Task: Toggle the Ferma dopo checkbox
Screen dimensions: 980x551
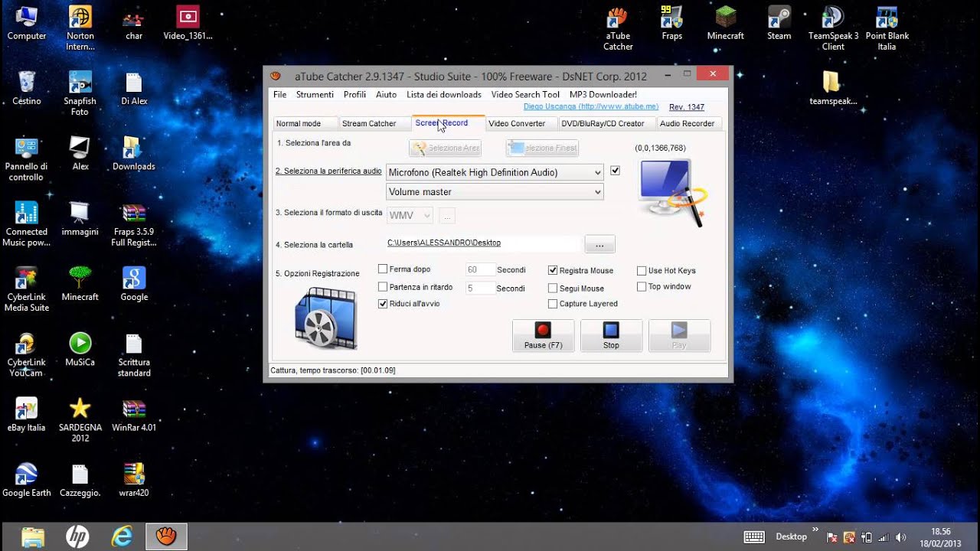Action: [x=383, y=269]
